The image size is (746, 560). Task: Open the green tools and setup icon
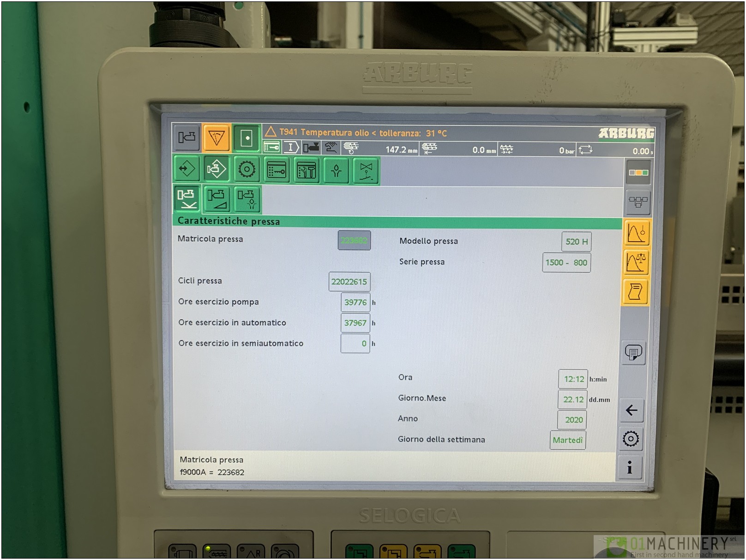pos(306,170)
